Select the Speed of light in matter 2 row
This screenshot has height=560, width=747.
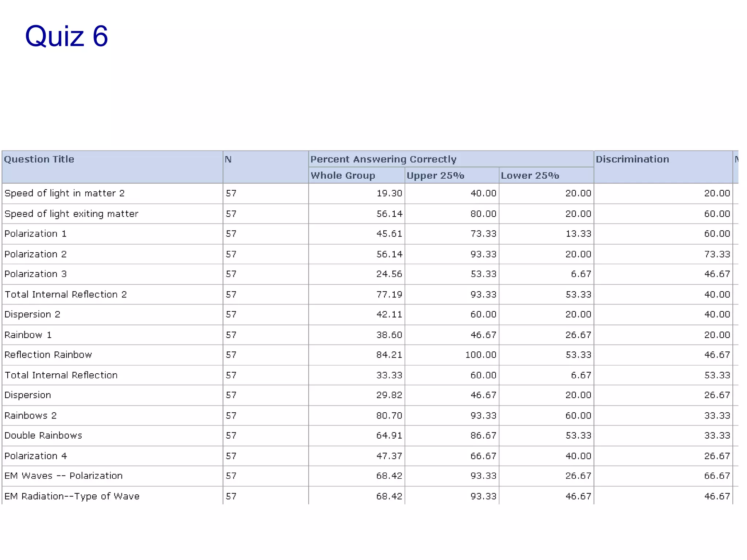point(65,193)
